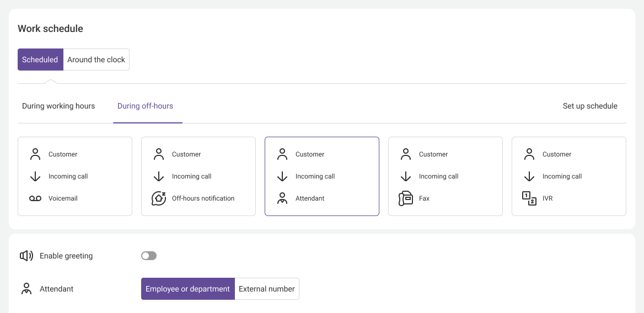Click the incoming call arrow in the Fax card
Image resolution: width=644 pixels, height=313 pixels.
point(406,176)
